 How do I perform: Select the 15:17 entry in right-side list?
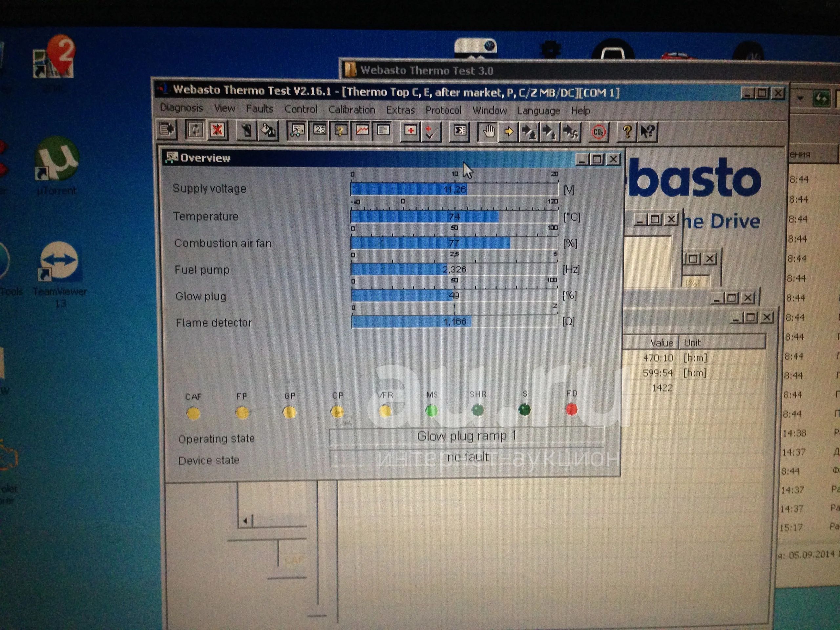point(791,528)
